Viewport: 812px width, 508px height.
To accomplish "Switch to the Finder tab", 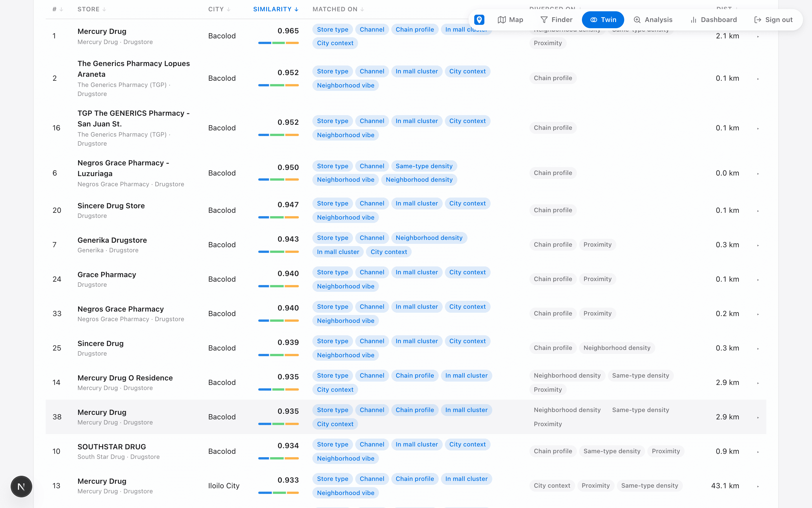I will tap(556, 20).
